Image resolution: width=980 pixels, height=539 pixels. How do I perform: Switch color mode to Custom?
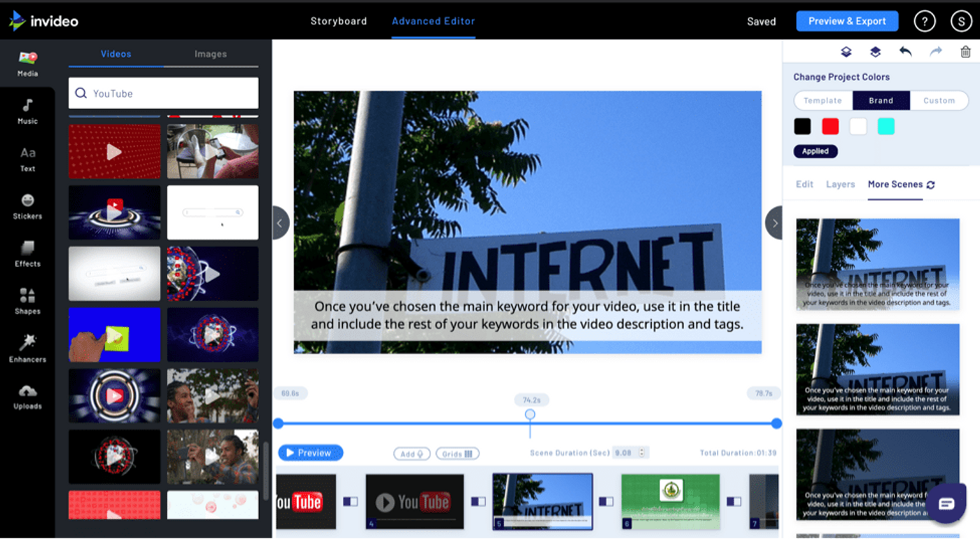pyautogui.click(x=939, y=101)
